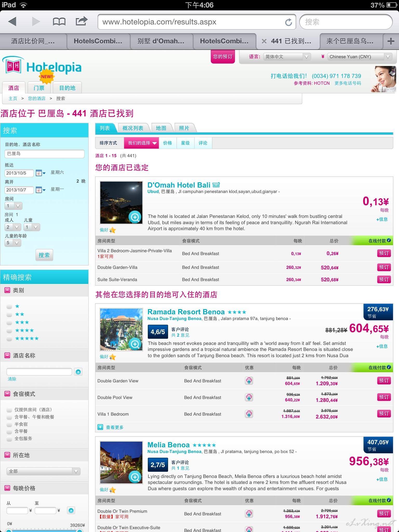This screenshot has height=532, width=399.
Task: Click offer icon for Double Garden View
Action: coord(249,381)
